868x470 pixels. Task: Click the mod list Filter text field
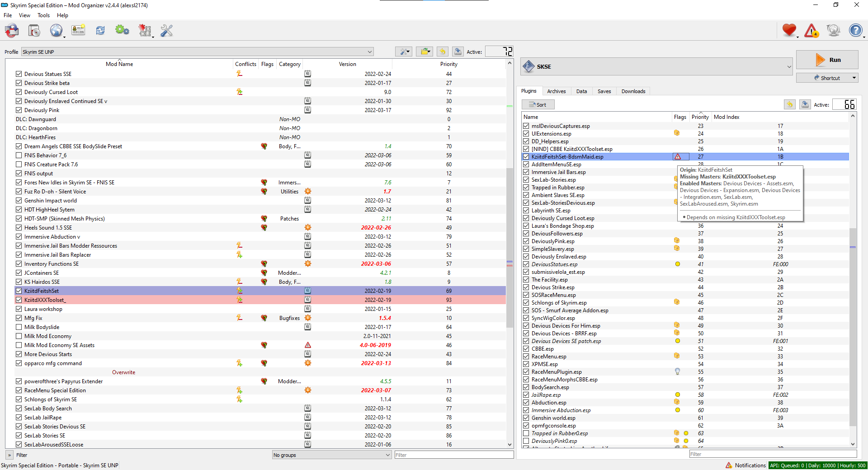coord(454,455)
